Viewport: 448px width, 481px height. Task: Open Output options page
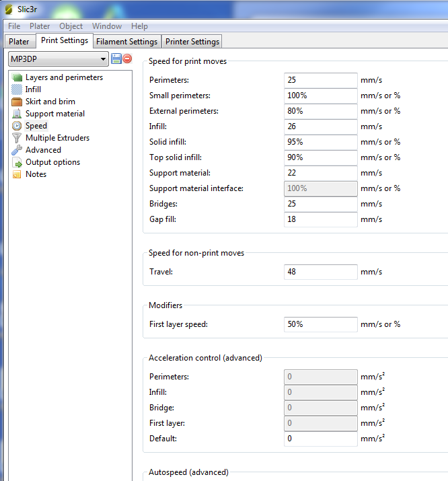[x=52, y=162]
